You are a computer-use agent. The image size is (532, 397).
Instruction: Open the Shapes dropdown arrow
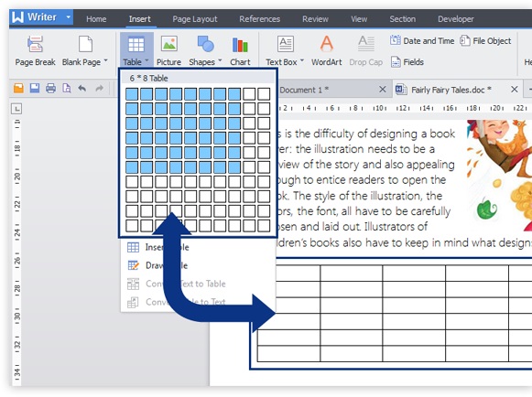[x=220, y=61]
